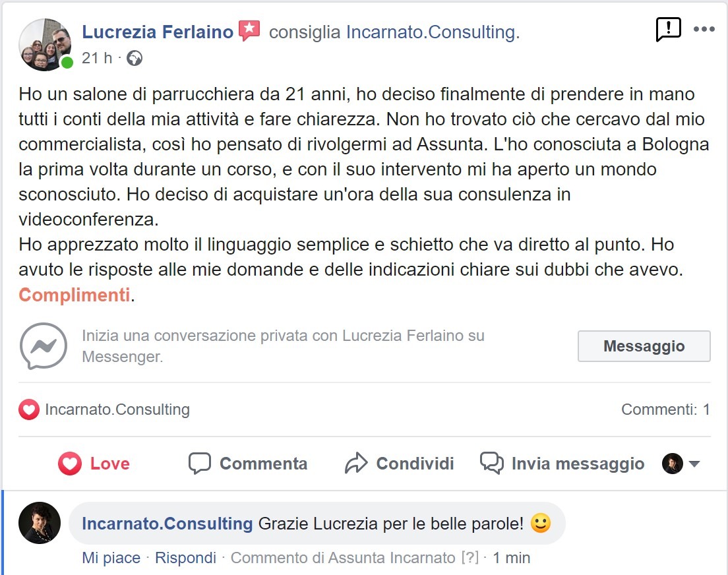Click the Complimenti highlighted word
This screenshot has height=575, width=728.
pyautogui.click(x=74, y=295)
